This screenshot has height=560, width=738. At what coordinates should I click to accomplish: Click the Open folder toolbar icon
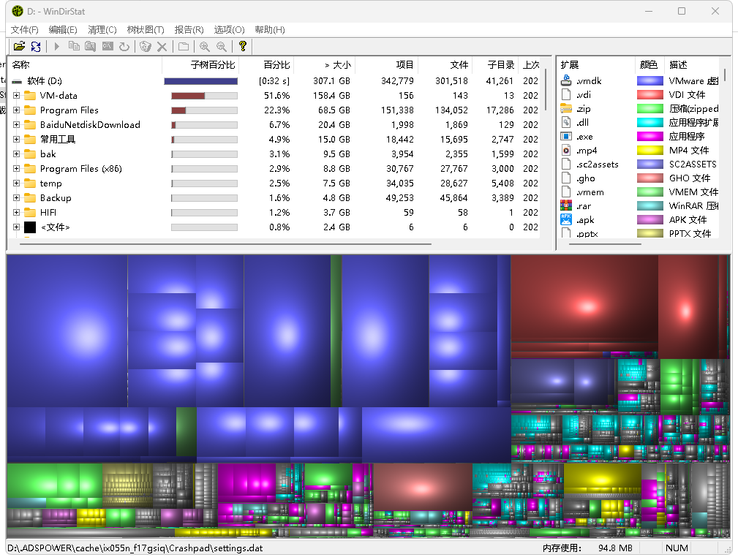tap(19, 47)
